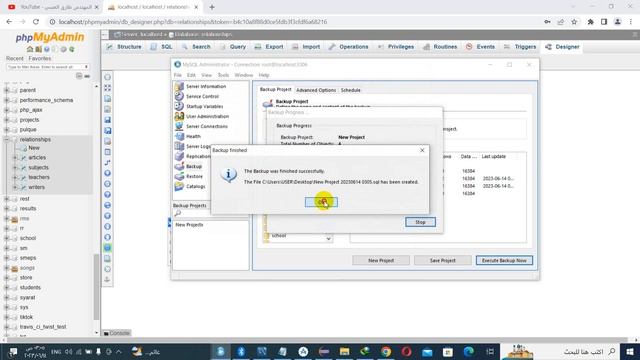This screenshot has width=640, height=360.
Task: Click the navigation filter input field
Action: tap(47, 67)
